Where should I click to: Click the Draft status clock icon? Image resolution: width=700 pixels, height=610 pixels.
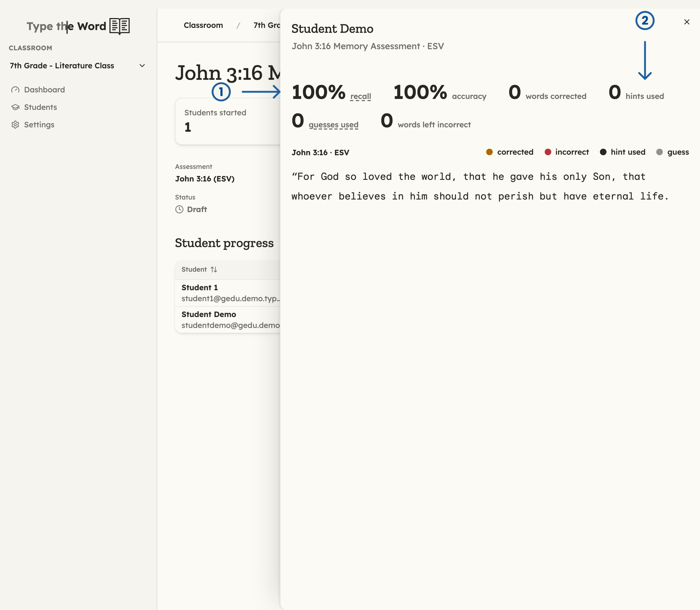tap(179, 209)
